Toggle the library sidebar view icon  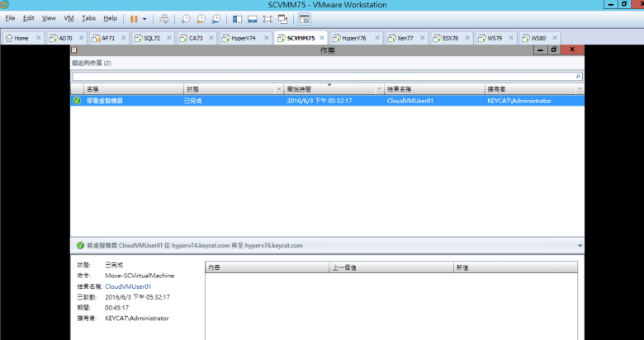pyautogui.click(x=237, y=18)
